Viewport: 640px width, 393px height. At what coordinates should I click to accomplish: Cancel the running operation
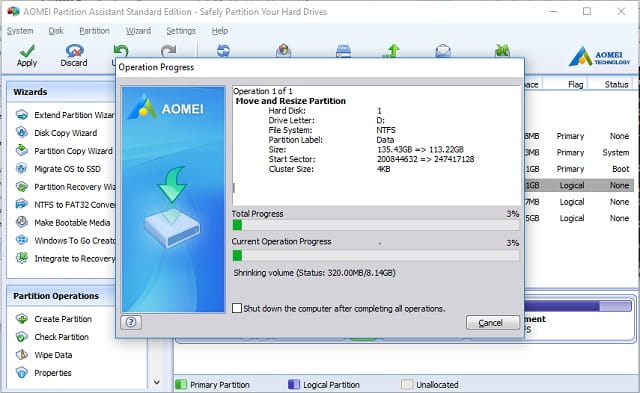click(493, 323)
